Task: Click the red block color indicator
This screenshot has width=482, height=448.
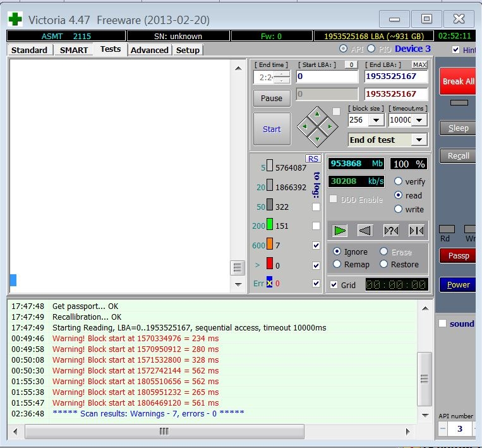Action: [270, 263]
